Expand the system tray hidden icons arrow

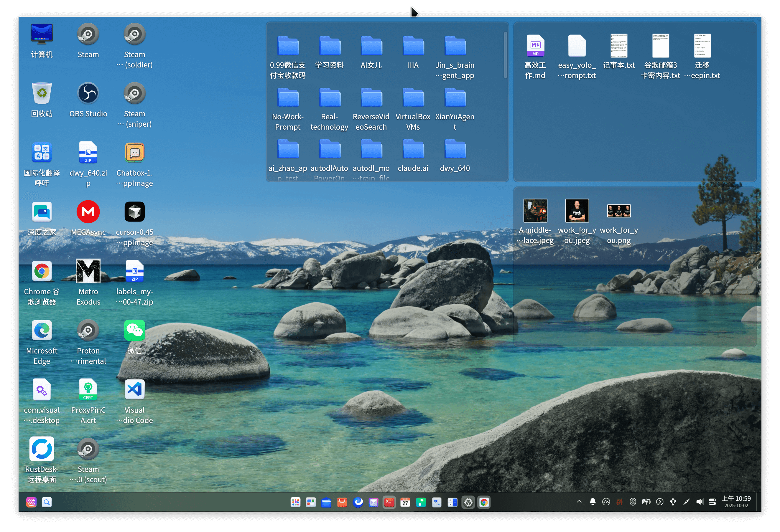click(x=580, y=502)
